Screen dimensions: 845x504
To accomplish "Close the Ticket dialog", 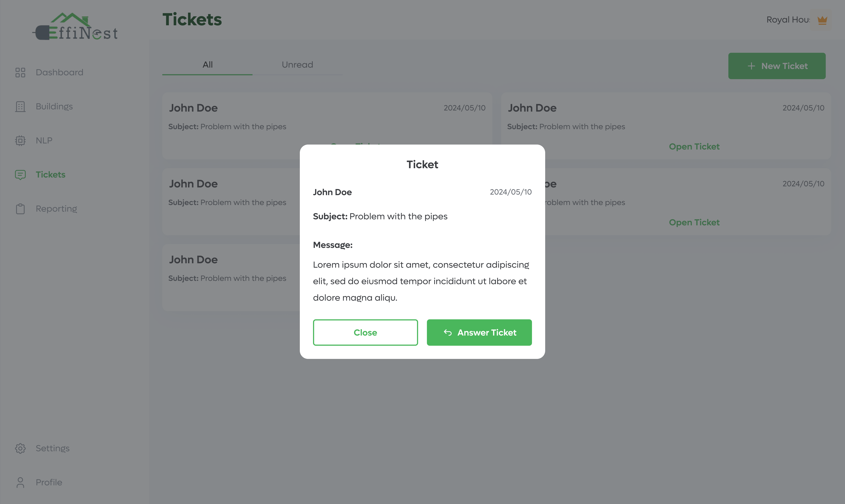I will tap(365, 333).
